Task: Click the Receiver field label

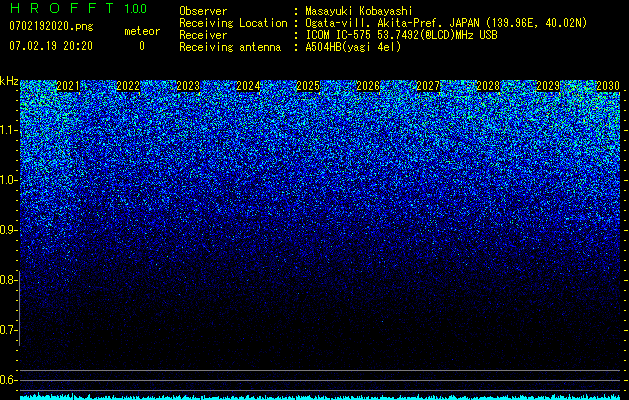Action: pyautogui.click(x=203, y=35)
